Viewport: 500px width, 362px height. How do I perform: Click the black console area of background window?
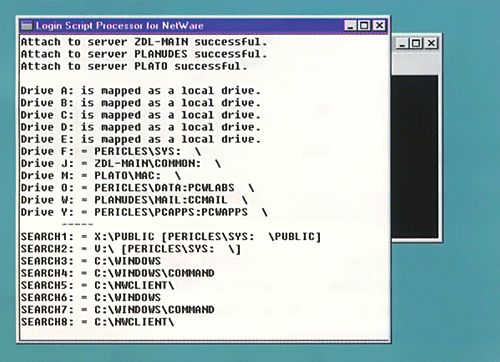(414, 156)
